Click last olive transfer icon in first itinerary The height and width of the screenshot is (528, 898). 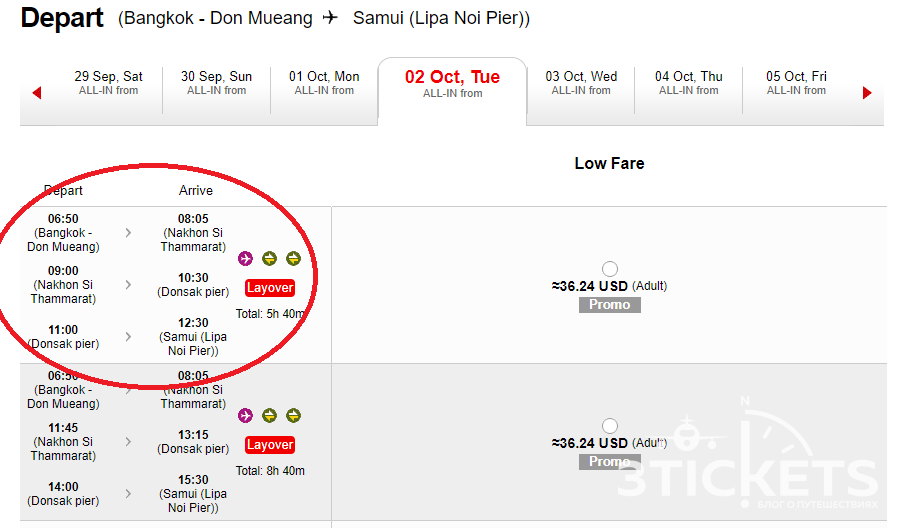click(293, 258)
